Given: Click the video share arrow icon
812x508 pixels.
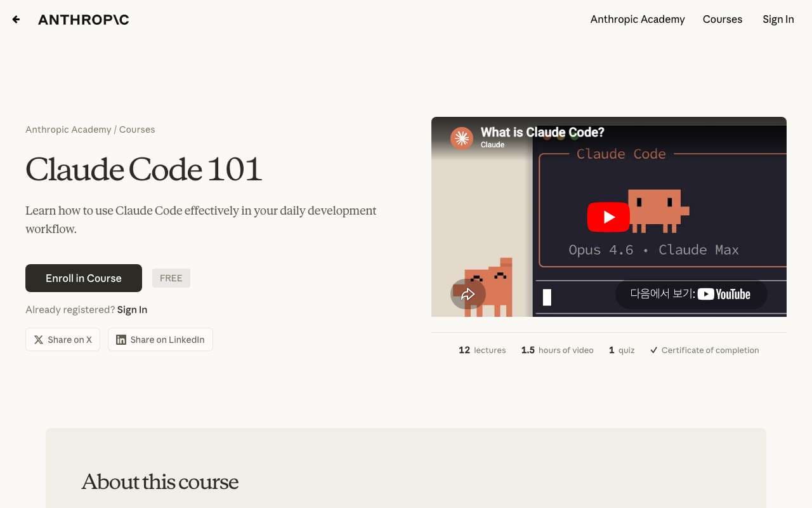Looking at the screenshot, I should [468, 294].
